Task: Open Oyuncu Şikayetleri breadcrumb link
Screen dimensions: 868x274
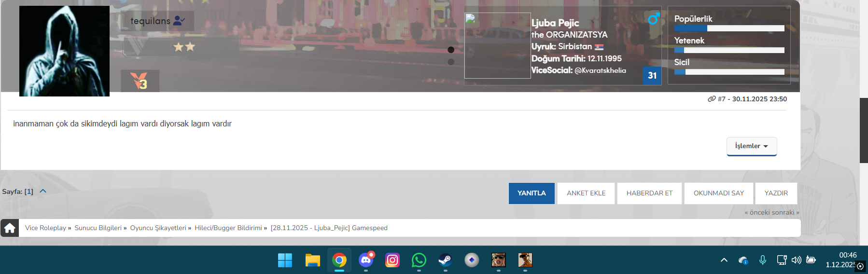Action: click(x=158, y=228)
